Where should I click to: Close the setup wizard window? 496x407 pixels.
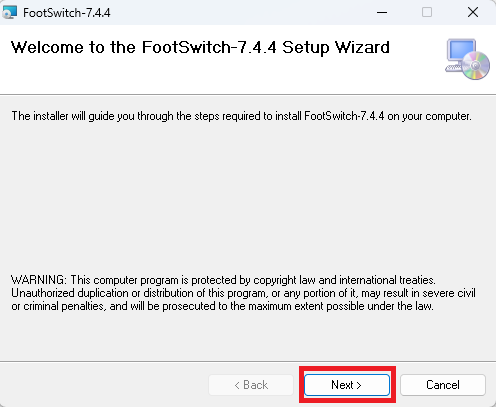473,12
